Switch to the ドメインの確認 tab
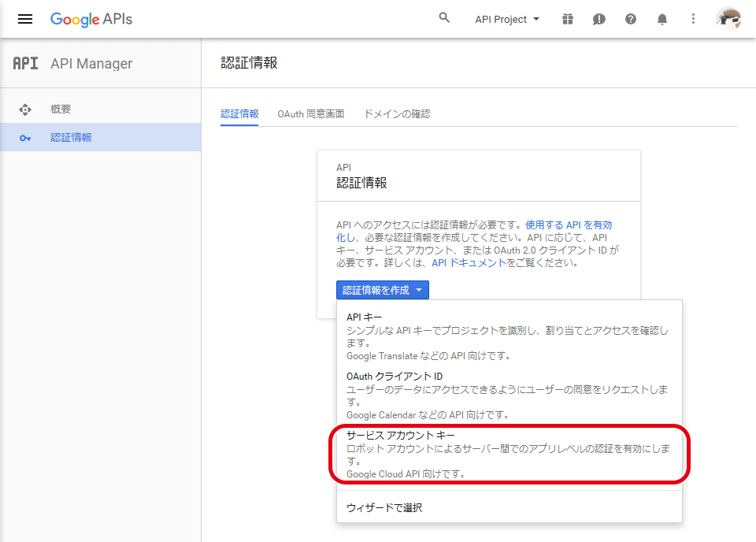The width and height of the screenshot is (756, 542). tap(397, 113)
